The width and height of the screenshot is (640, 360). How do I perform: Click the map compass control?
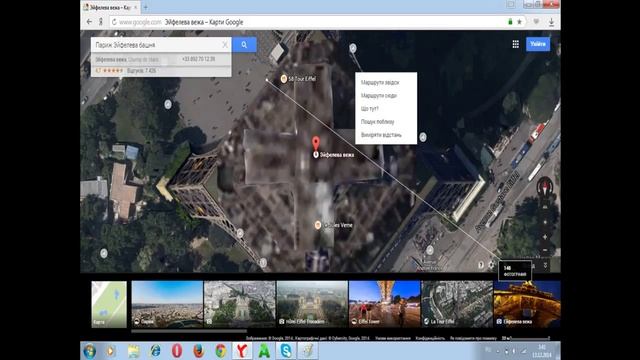point(545,187)
